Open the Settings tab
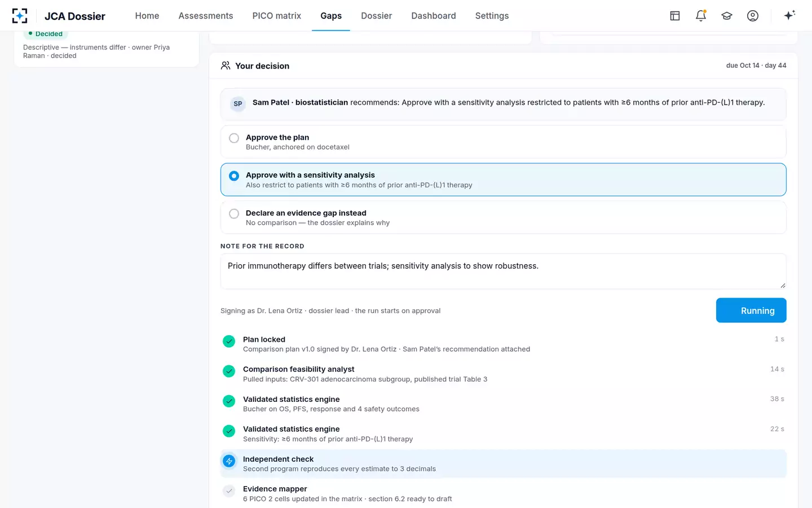 click(492, 16)
